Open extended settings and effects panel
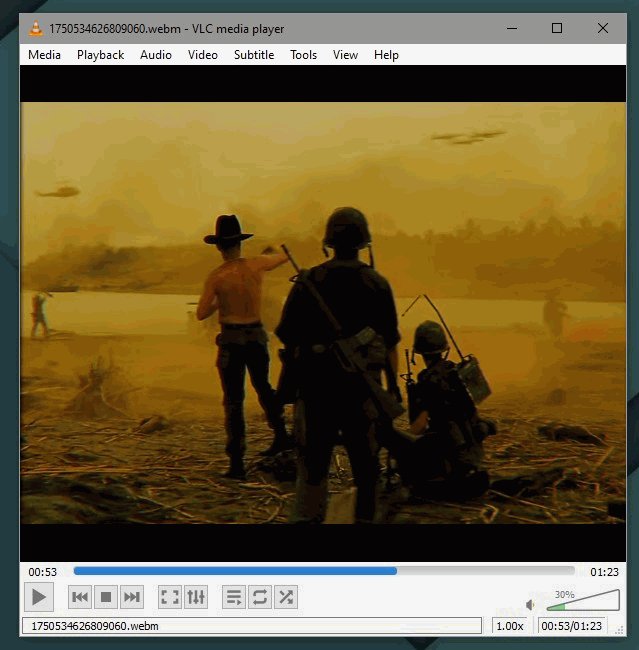The width and height of the screenshot is (639, 650). coord(196,597)
